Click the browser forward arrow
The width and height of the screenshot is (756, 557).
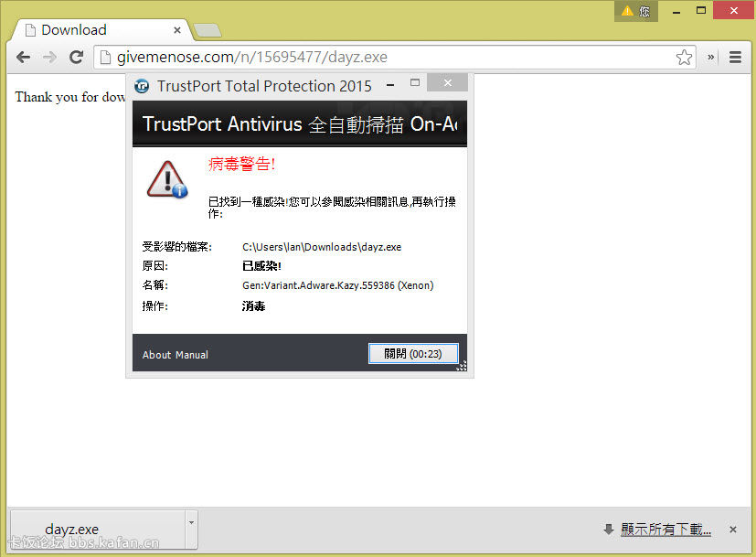[x=49, y=58]
